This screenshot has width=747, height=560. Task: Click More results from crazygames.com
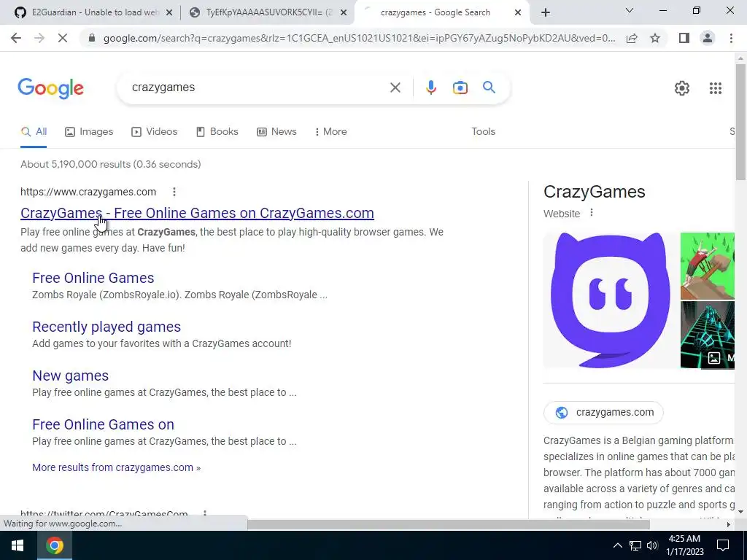click(116, 467)
